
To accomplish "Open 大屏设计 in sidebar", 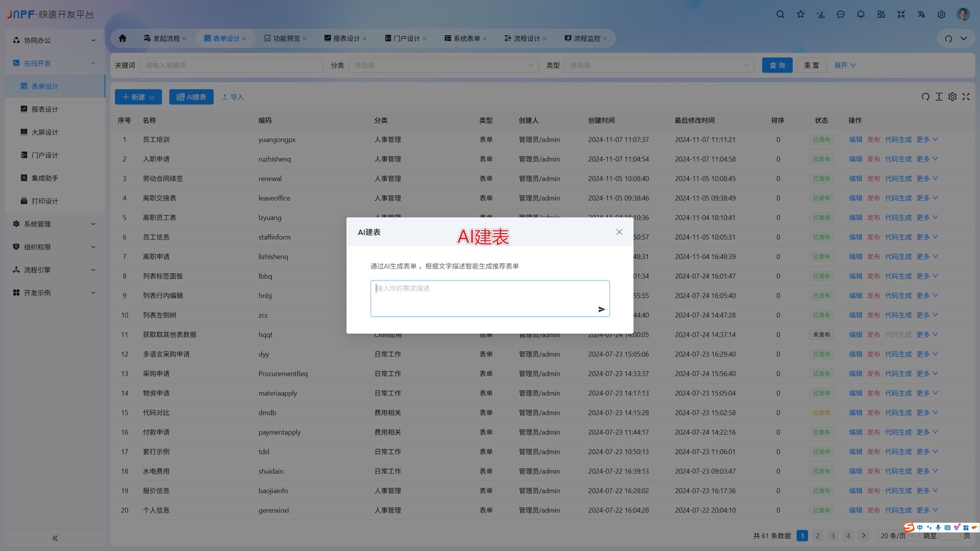I will [45, 132].
